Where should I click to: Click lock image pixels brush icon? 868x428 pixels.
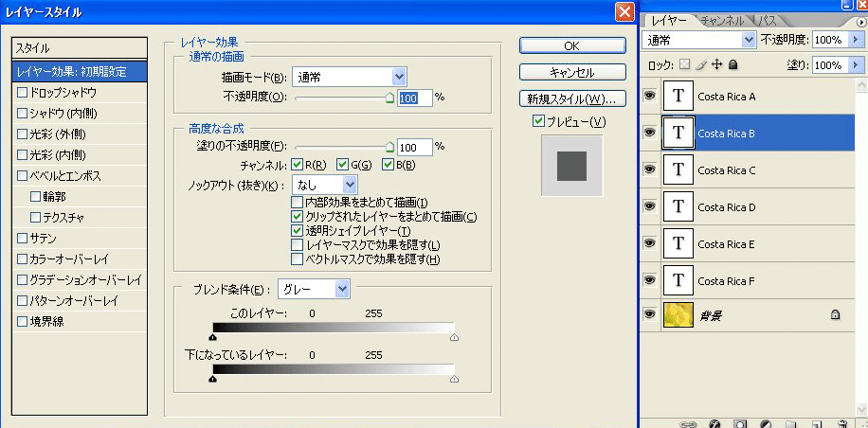[701, 65]
